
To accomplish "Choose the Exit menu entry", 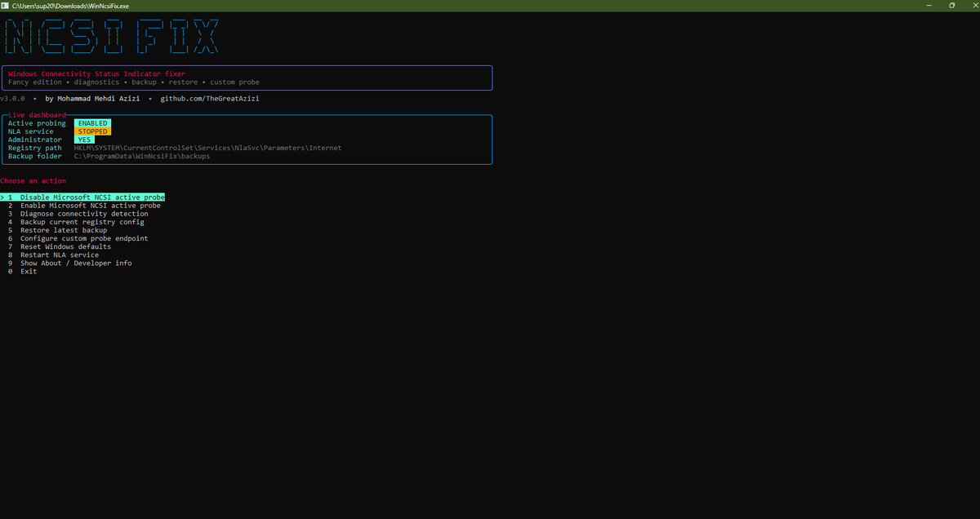I will [x=22, y=271].
